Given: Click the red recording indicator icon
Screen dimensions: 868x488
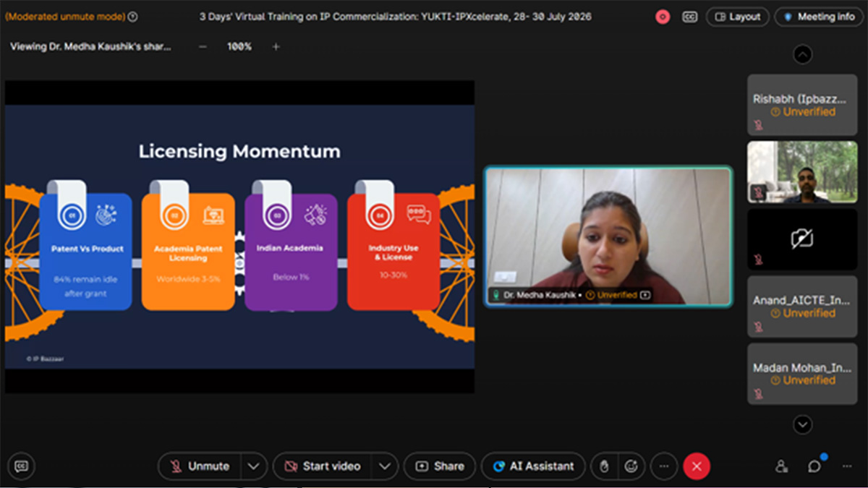Looking at the screenshot, I should (x=663, y=17).
